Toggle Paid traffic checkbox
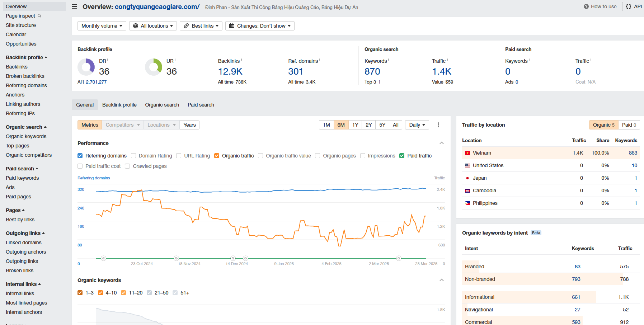 click(x=402, y=156)
